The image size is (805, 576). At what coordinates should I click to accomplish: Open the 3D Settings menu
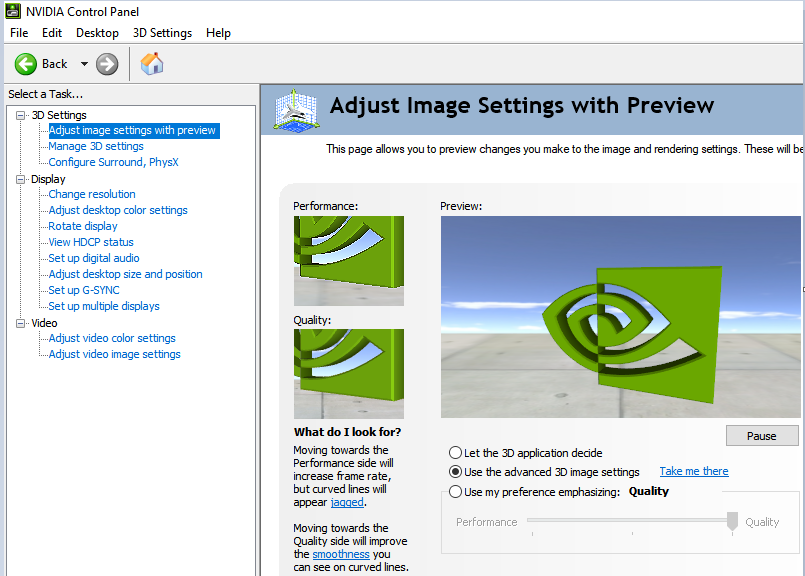point(162,33)
